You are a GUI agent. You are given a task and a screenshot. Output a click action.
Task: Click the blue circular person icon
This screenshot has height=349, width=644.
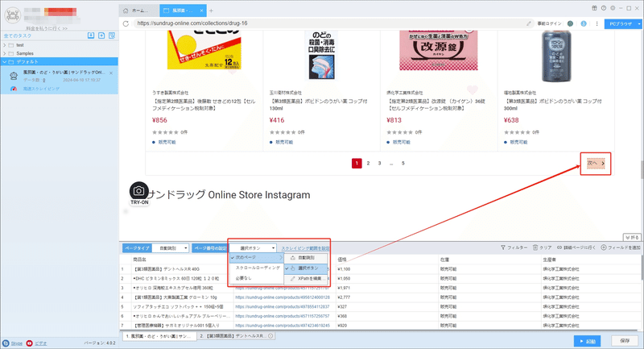pyautogui.click(x=584, y=23)
